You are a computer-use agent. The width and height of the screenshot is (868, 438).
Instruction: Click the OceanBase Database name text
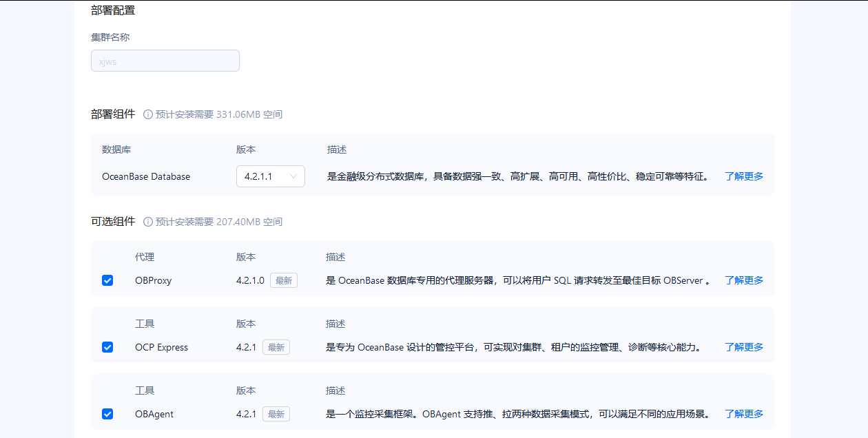[x=146, y=176]
